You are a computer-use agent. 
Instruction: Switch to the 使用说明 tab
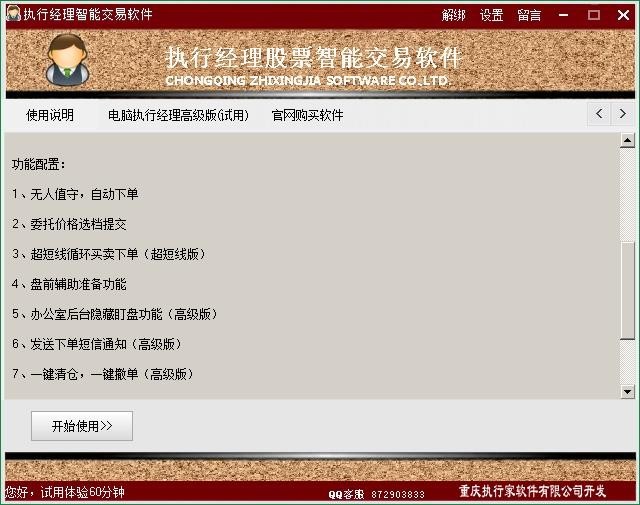click(x=50, y=115)
